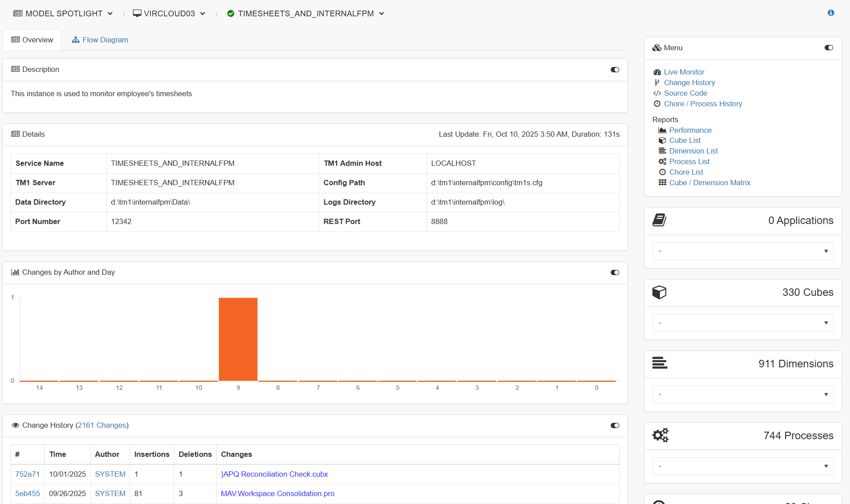Click the Performance chart icon
Screen dimensions: 850x504
(x=662, y=130)
